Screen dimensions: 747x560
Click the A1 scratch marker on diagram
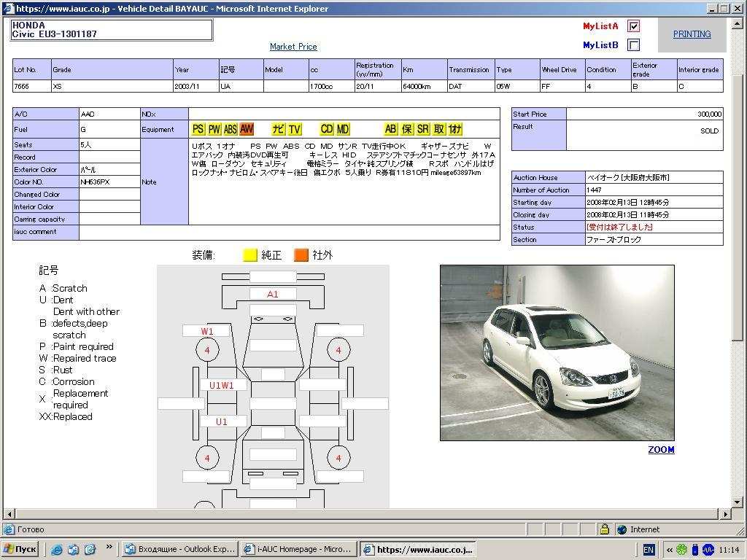[273, 295]
